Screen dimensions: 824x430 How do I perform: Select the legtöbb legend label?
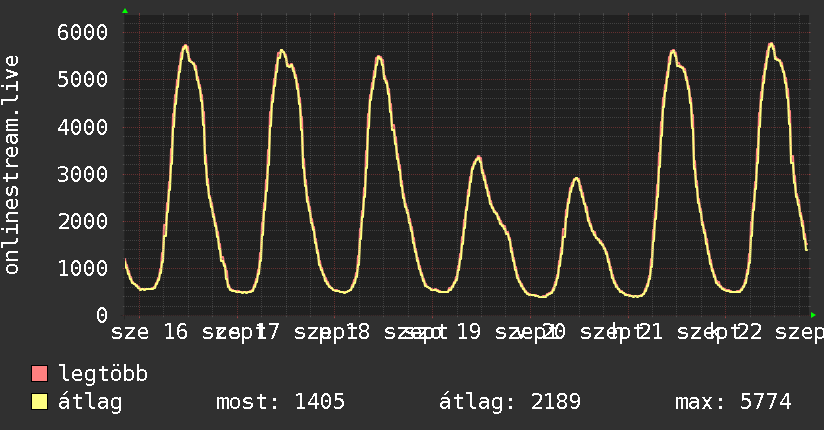pyautogui.click(x=103, y=373)
